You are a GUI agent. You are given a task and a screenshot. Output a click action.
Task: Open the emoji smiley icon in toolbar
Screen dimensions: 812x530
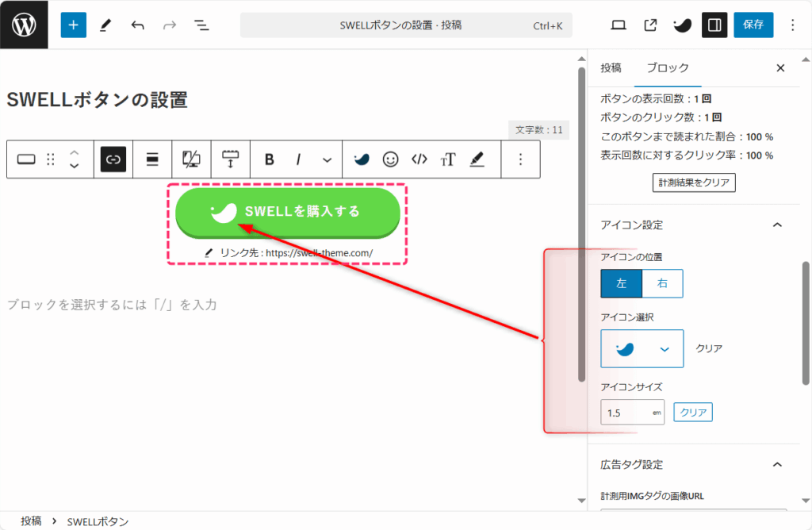click(x=390, y=159)
